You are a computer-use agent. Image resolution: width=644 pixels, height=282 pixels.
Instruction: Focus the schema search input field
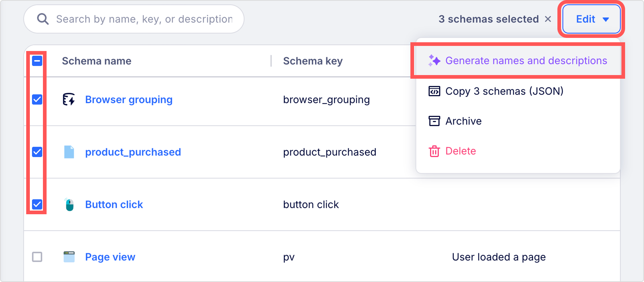coord(134,19)
